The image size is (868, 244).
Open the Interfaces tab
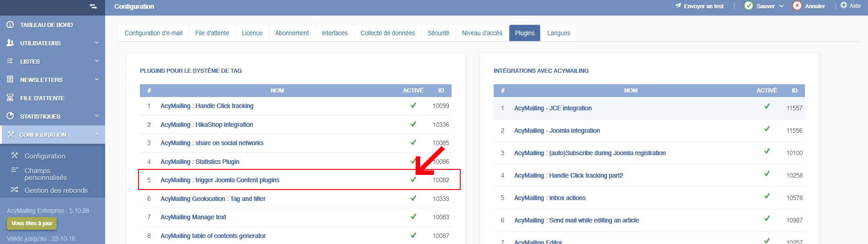[x=335, y=33]
